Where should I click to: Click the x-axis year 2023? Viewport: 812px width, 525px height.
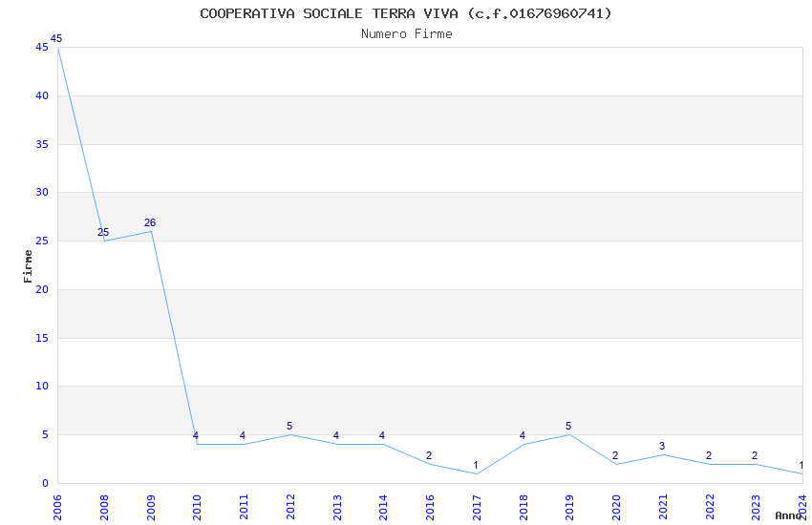pos(756,507)
